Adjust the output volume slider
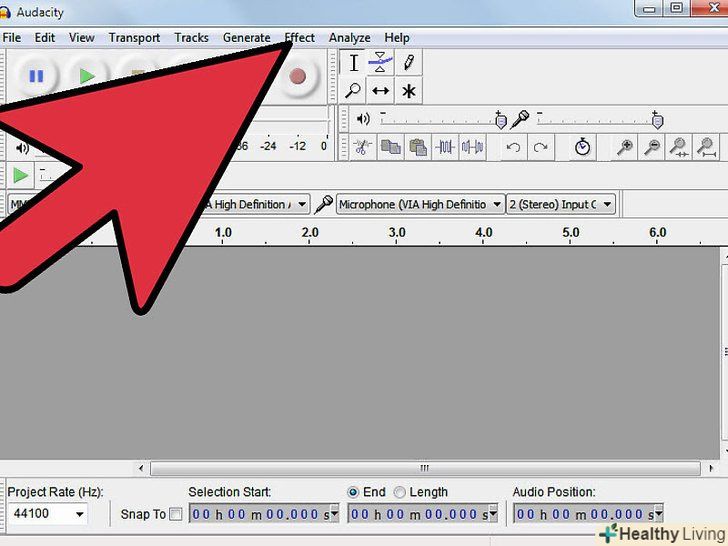728x546 pixels. coord(442,120)
